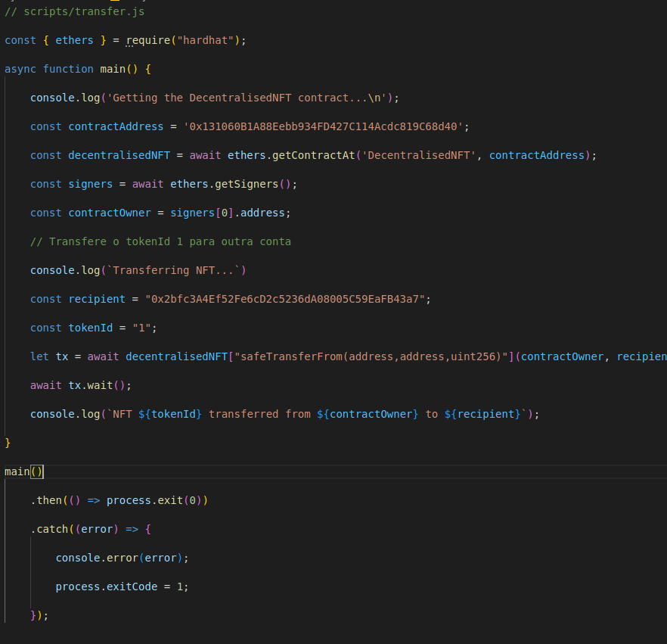Click the closing brace of the main function
667x644 pixels.
click(x=8, y=442)
